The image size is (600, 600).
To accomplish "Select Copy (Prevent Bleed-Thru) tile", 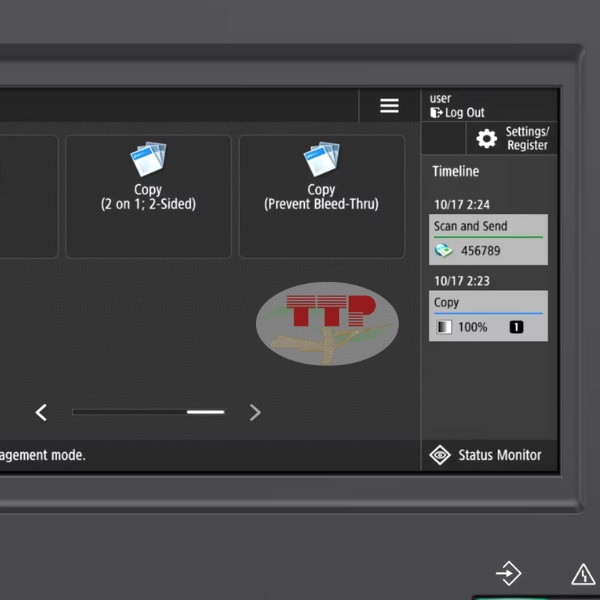I will tap(322, 197).
